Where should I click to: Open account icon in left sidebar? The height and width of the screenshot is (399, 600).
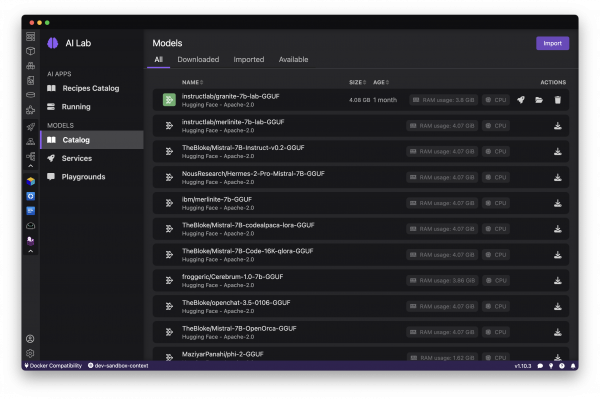click(30, 339)
